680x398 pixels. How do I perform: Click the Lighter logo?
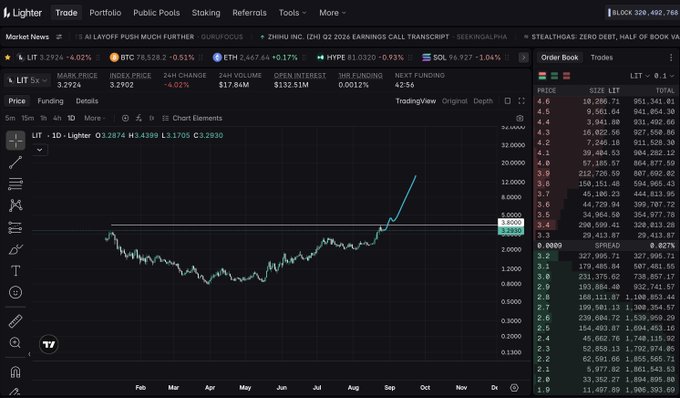(x=23, y=13)
